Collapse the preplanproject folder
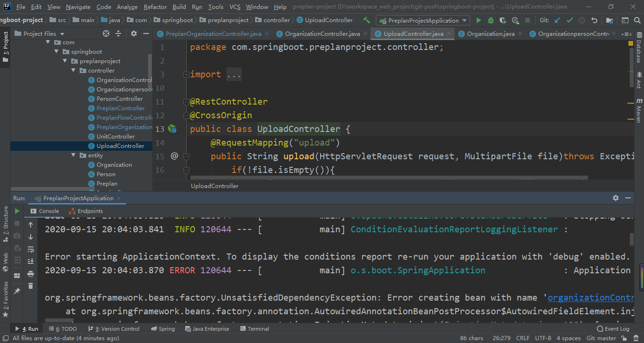The height and width of the screenshot is (343, 644). pos(65,61)
